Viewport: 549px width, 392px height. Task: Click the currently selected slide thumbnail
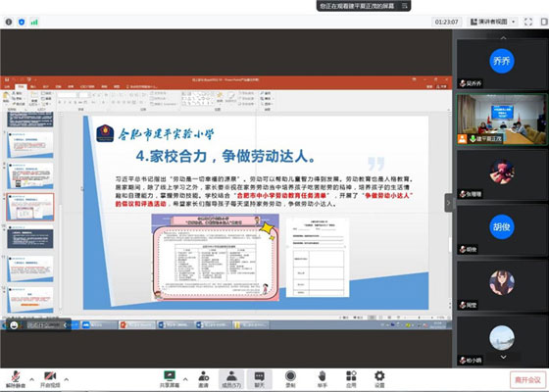(30, 207)
